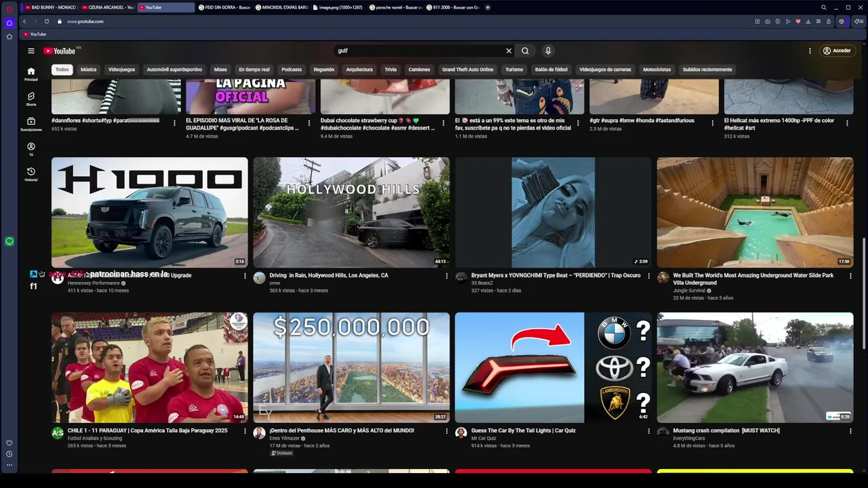
Task: Go back with the browser back arrow
Action: coord(24,21)
